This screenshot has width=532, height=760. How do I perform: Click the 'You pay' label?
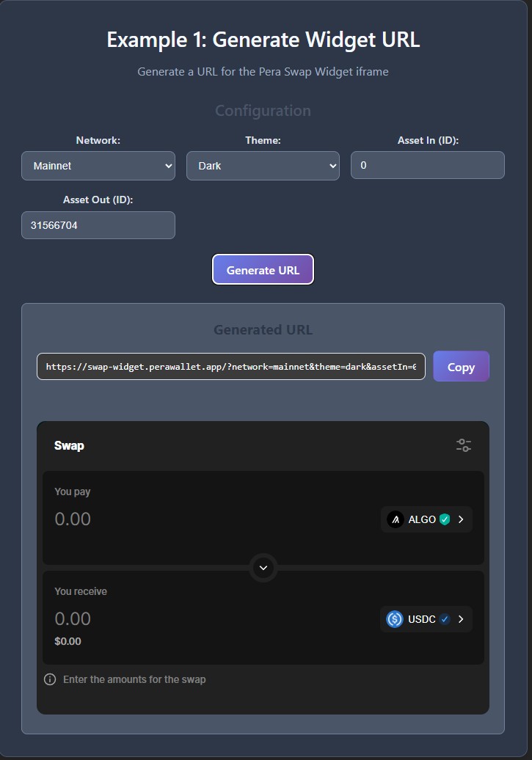click(72, 492)
